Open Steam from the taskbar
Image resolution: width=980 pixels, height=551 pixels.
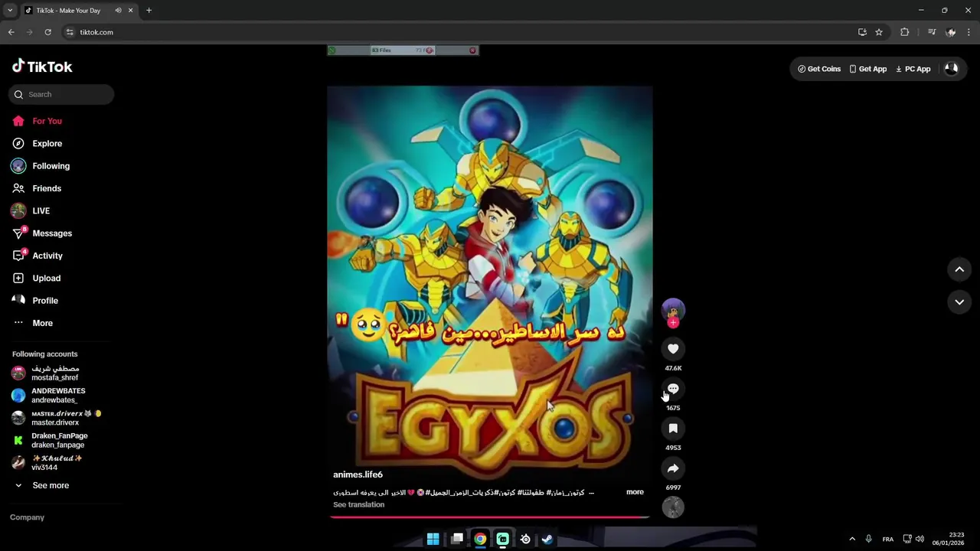click(x=547, y=539)
